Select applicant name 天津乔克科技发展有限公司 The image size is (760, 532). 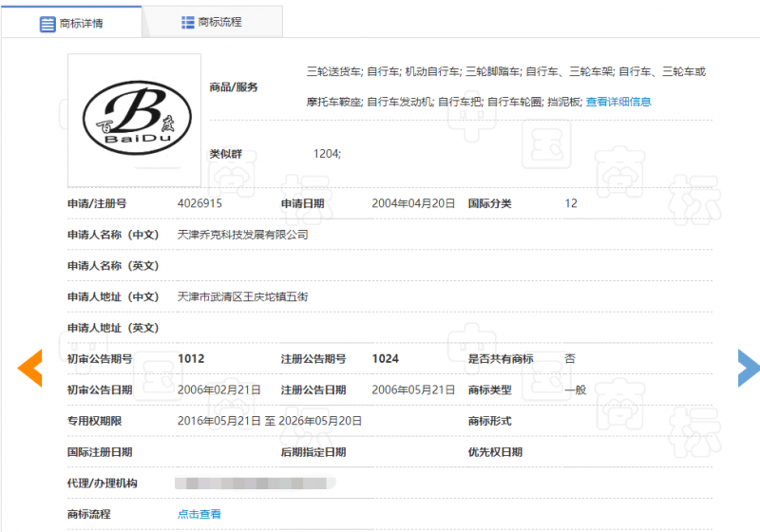coord(243,235)
